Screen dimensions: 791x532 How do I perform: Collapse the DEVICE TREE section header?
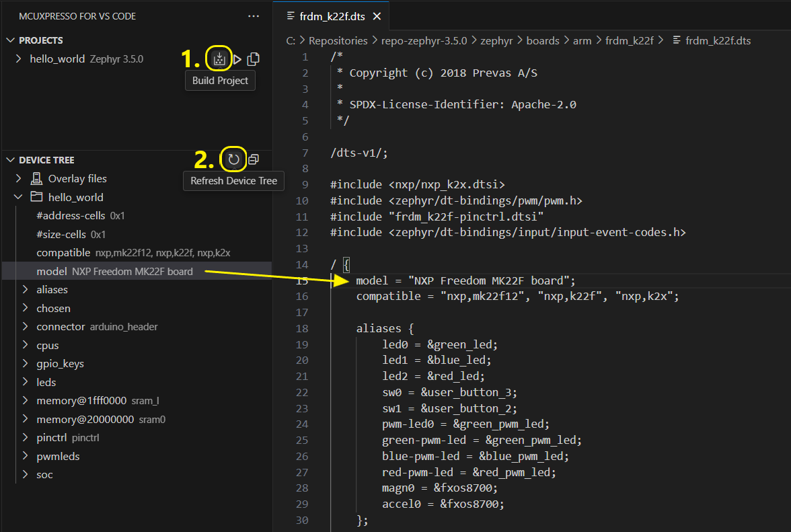[x=9, y=159]
